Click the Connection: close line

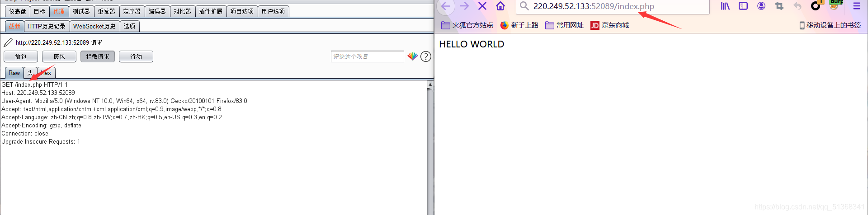pyautogui.click(x=25, y=133)
